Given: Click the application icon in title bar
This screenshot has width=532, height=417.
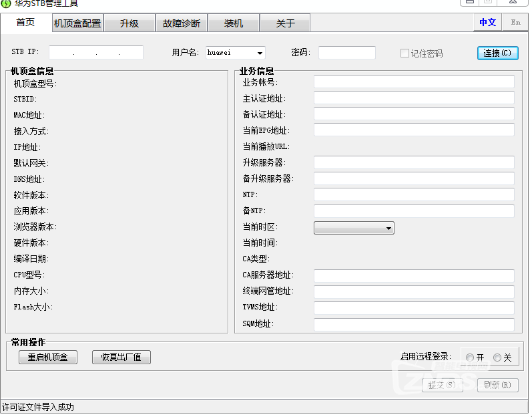Looking at the screenshot, I should [x=6, y=3].
